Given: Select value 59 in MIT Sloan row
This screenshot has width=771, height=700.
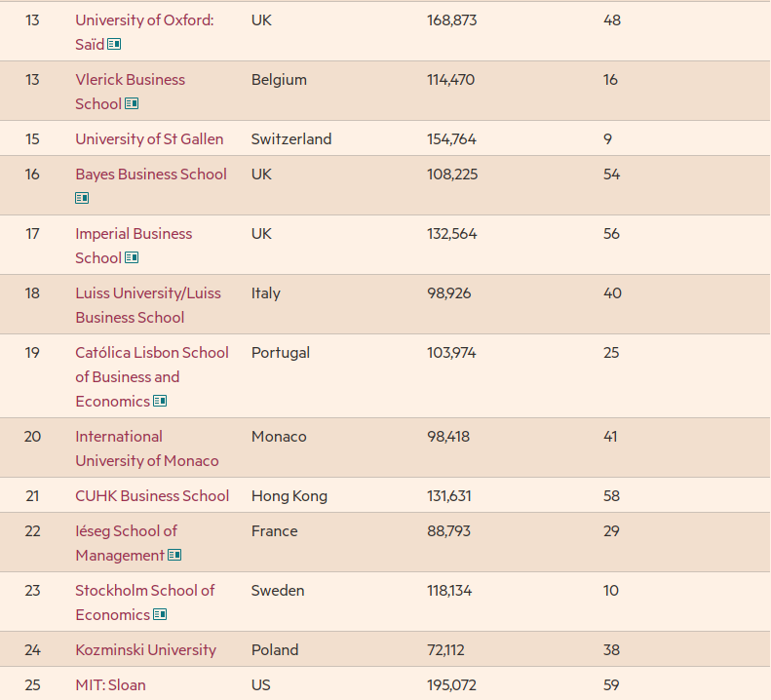Looking at the screenshot, I should tap(611, 685).
